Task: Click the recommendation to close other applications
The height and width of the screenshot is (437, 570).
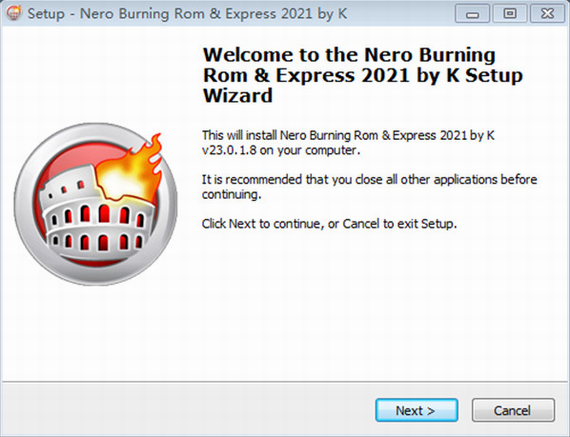Action: tap(369, 187)
